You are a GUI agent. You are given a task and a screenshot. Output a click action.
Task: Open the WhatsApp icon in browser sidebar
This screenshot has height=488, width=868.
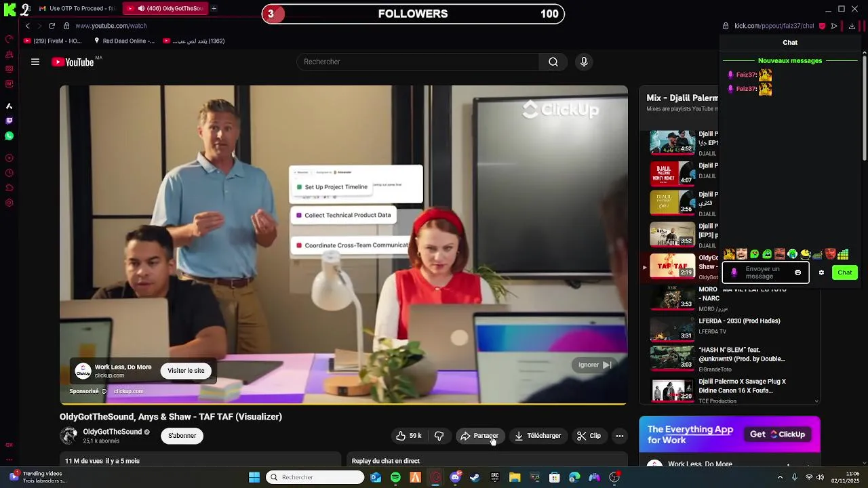tap(9, 136)
